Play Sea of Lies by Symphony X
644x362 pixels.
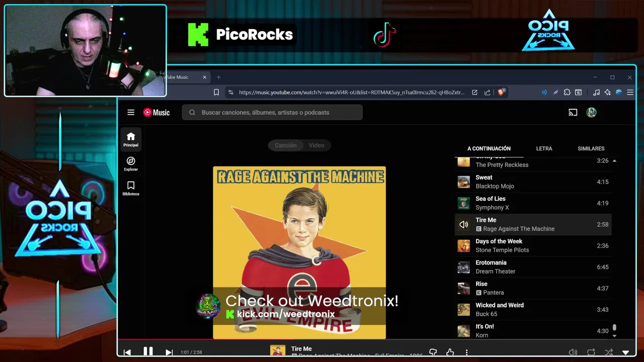533,203
